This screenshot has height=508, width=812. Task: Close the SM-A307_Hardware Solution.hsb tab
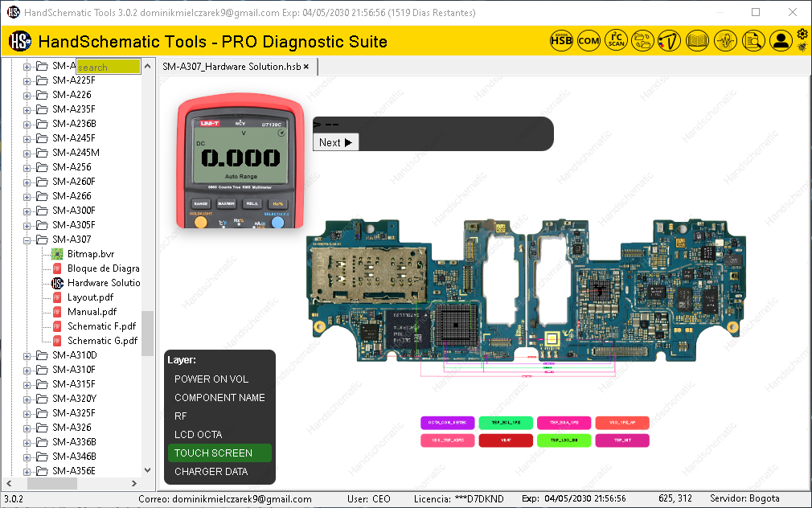(306, 66)
